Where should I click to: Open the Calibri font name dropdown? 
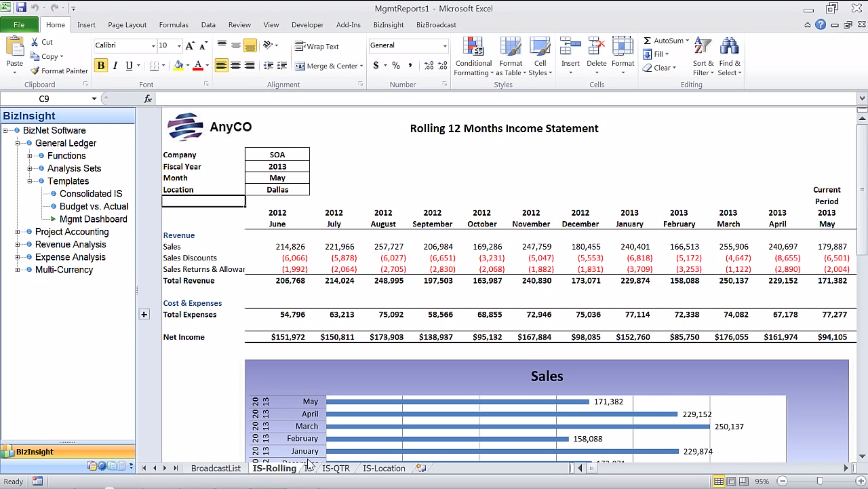tap(153, 46)
